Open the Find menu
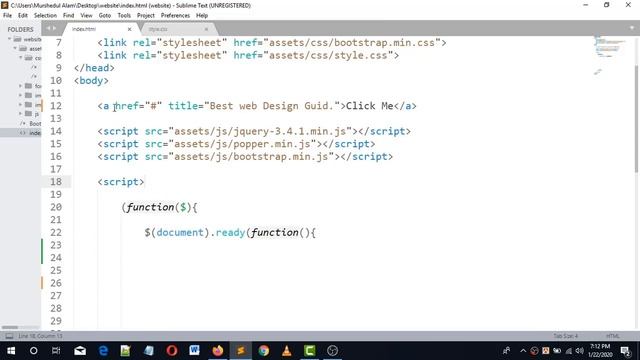640x360 pixels. tap(69, 16)
